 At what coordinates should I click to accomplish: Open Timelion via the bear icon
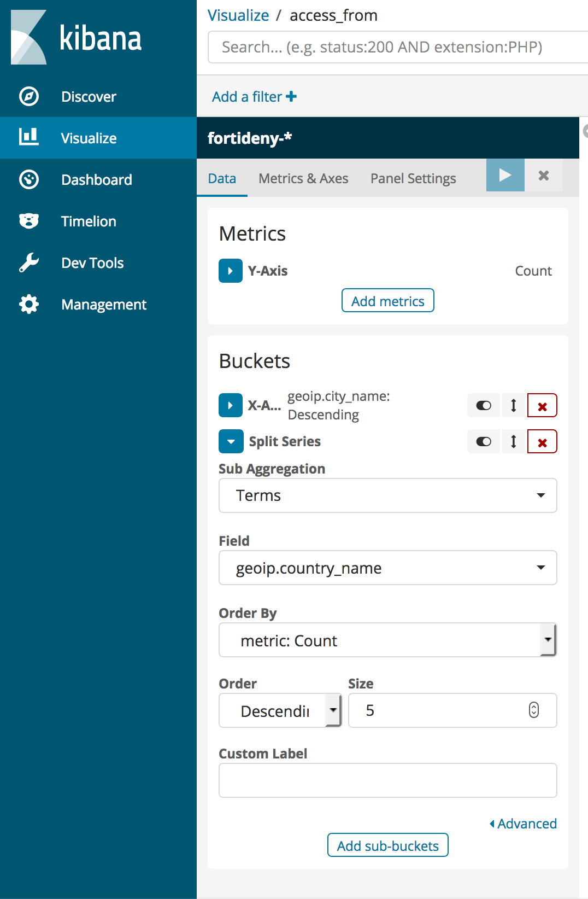point(29,221)
